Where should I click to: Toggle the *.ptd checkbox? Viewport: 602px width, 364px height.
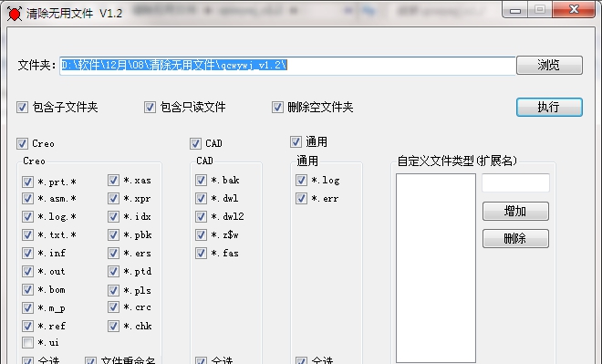tap(113, 272)
